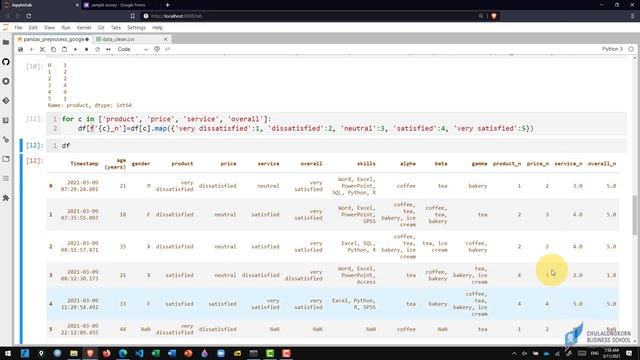Click the Python 3 kernel name button
The height and width of the screenshot is (360, 640).
point(612,49)
